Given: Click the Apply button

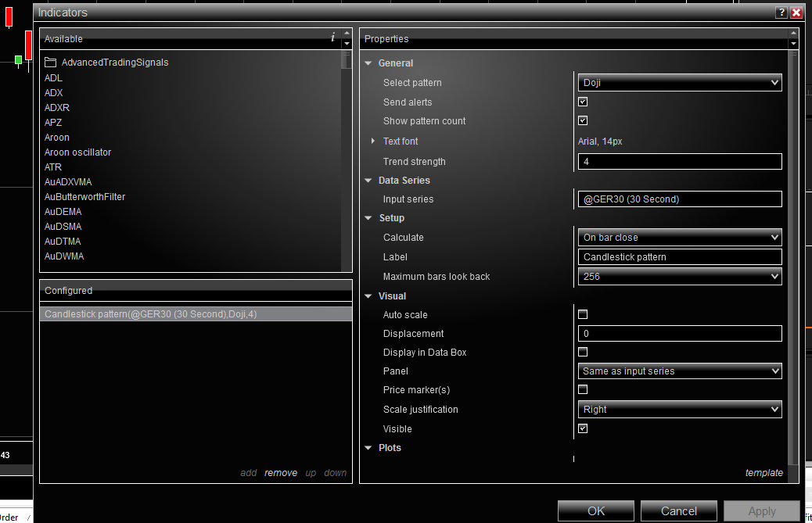Looking at the screenshot, I should pyautogui.click(x=762, y=511).
